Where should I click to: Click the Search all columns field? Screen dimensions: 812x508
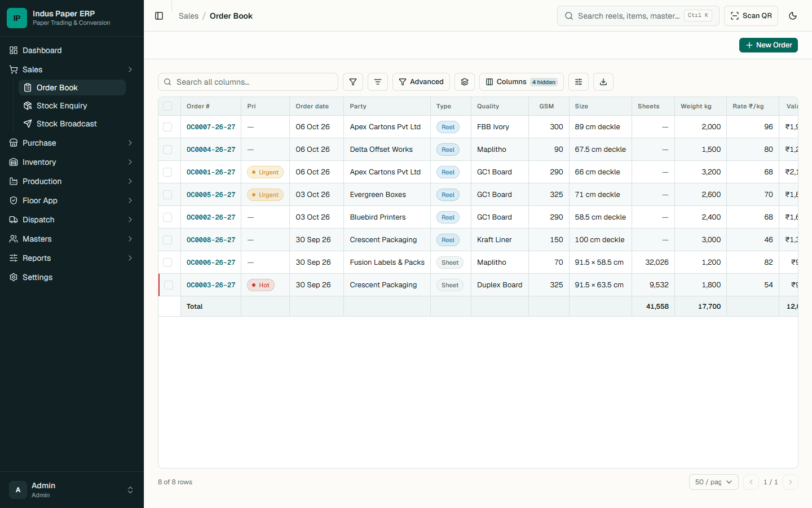tap(248, 82)
